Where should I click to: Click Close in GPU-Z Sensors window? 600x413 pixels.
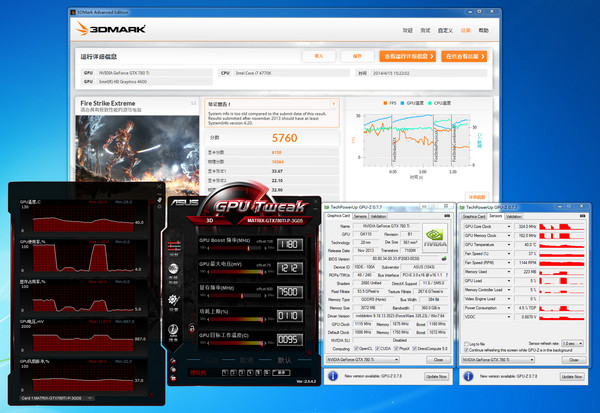[574, 360]
